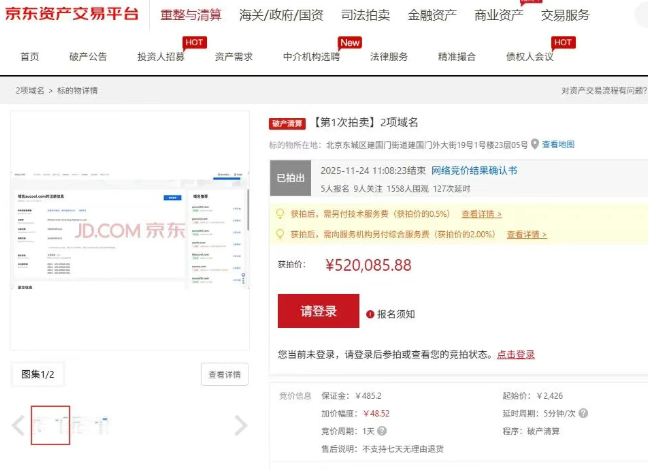The height and width of the screenshot is (470, 648).
Task: Click the help icon beside 竞价周期
Action: click(382, 431)
